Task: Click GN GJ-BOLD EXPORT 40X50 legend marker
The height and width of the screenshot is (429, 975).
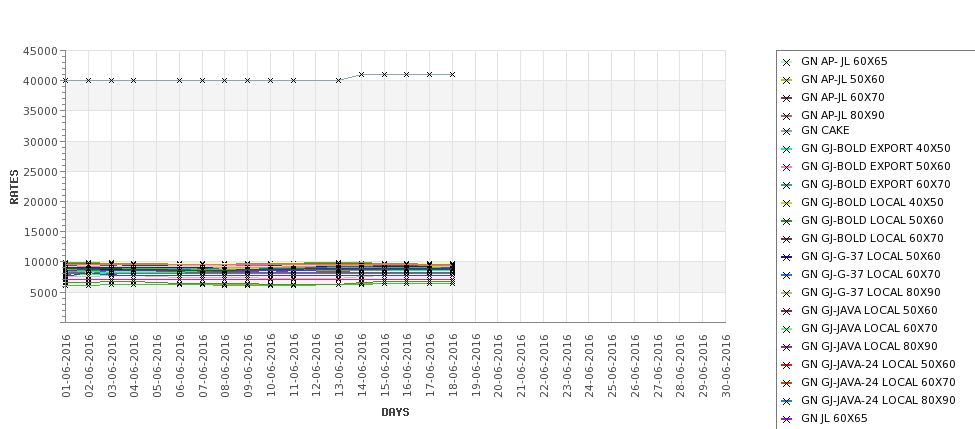Action: coord(787,149)
